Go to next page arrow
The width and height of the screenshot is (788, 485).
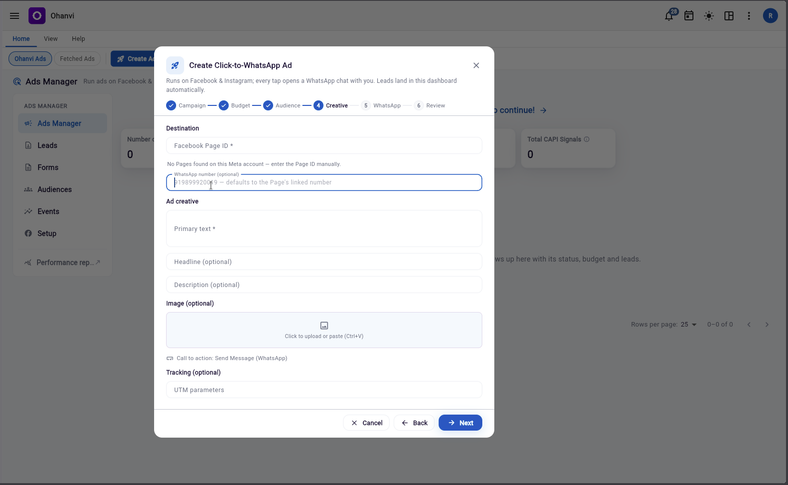[x=767, y=325]
